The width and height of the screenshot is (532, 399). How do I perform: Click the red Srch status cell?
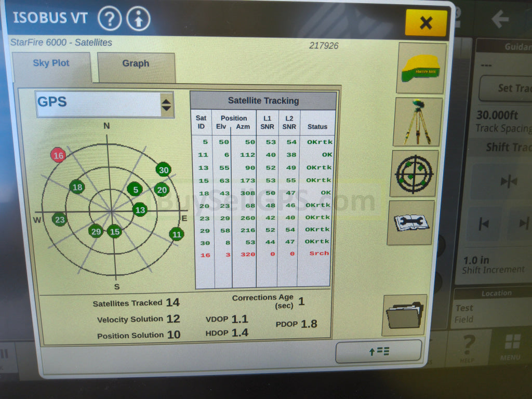click(319, 254)
